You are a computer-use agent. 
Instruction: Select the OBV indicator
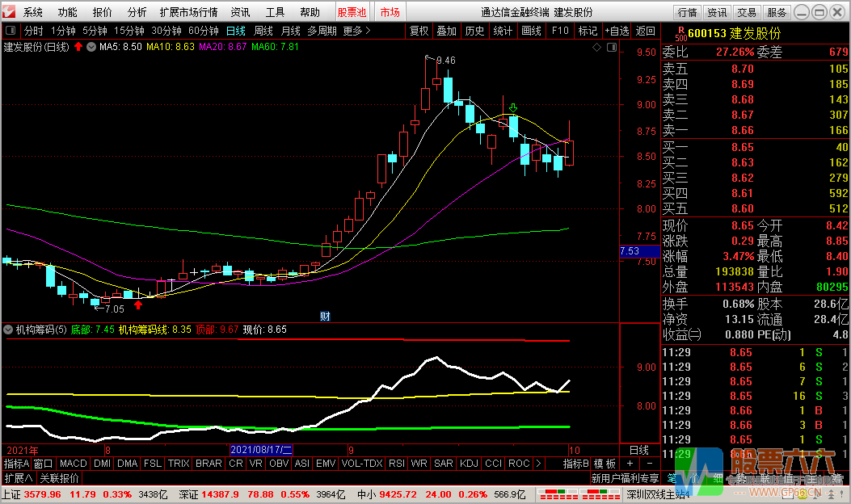[279, 464]
